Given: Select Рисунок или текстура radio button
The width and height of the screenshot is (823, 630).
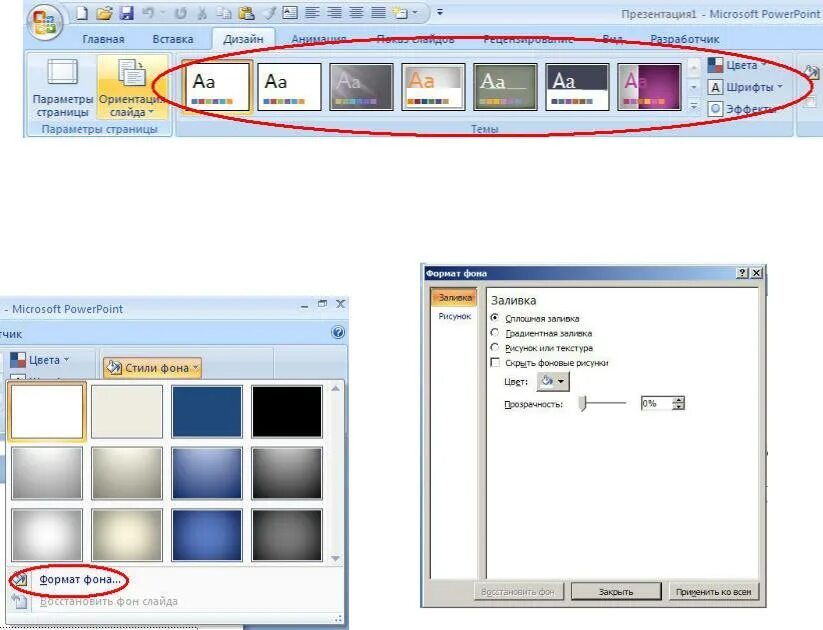Looking at the screenshot, I should point(494,348).
